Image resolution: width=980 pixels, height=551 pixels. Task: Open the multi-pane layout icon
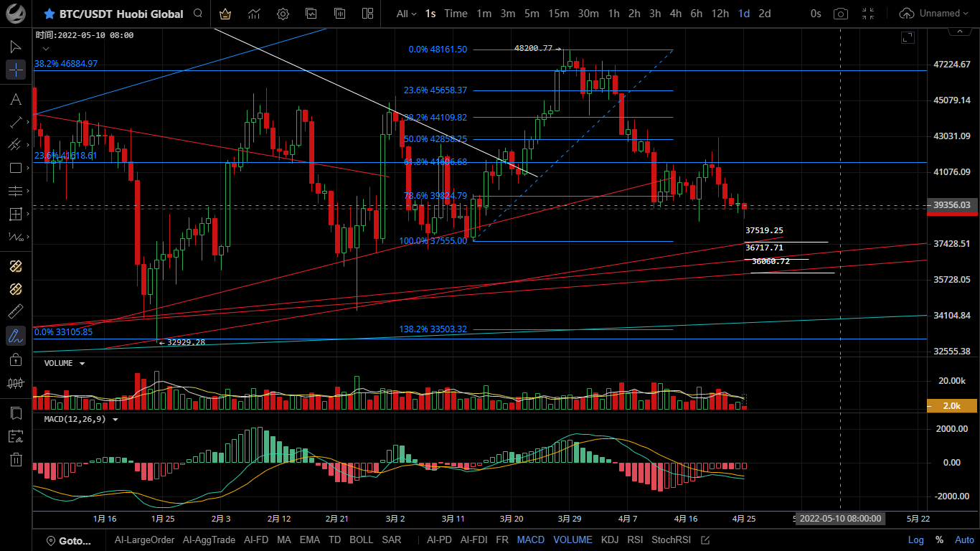(368, 14)
